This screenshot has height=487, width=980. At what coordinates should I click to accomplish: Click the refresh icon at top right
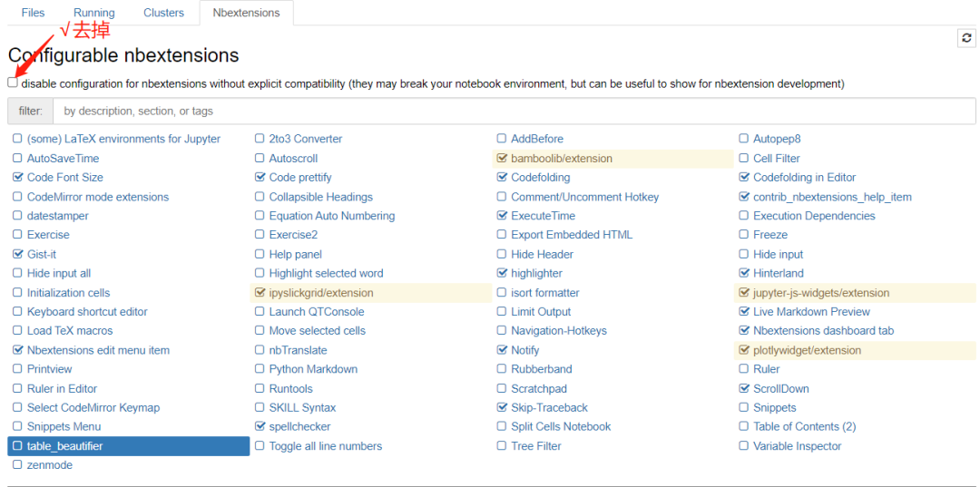click(x=966, y=38)
